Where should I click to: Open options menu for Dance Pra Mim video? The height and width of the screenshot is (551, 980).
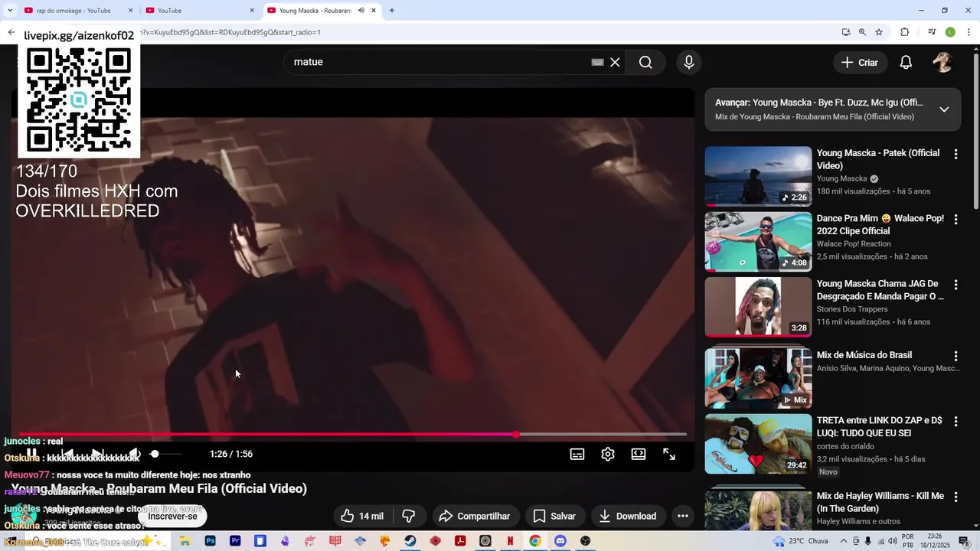click(x=955, y=220)
